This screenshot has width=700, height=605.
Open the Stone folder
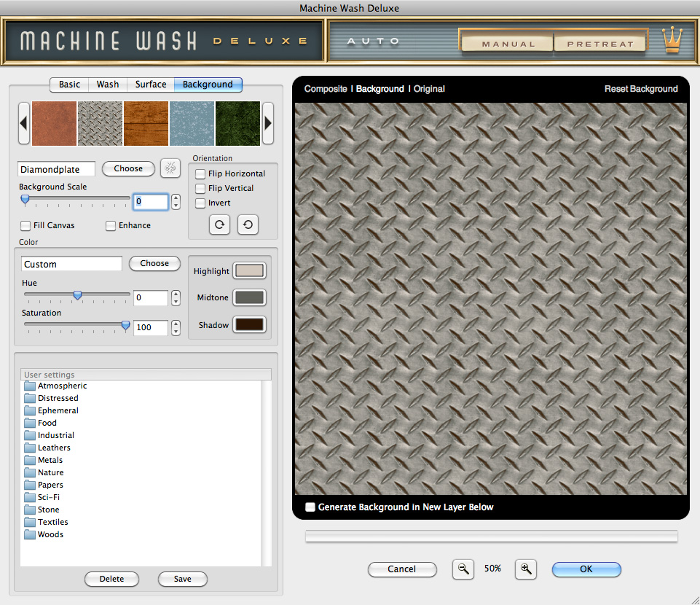coord(42,510)
